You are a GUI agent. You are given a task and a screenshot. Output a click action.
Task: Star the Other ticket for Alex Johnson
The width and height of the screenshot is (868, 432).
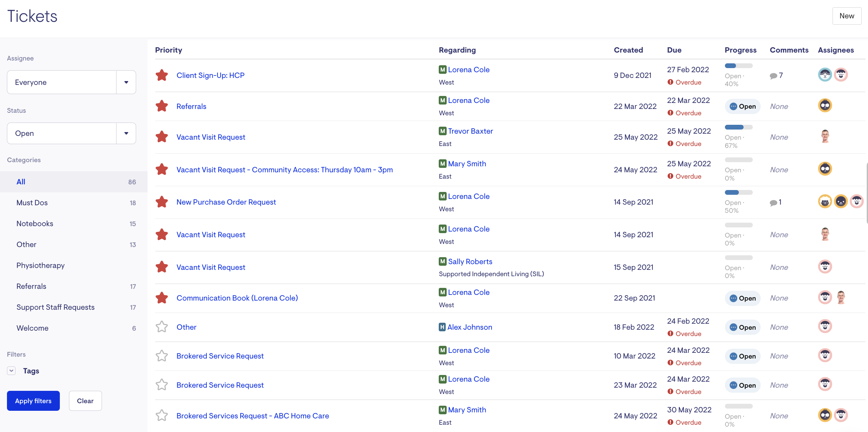point(162,327)
